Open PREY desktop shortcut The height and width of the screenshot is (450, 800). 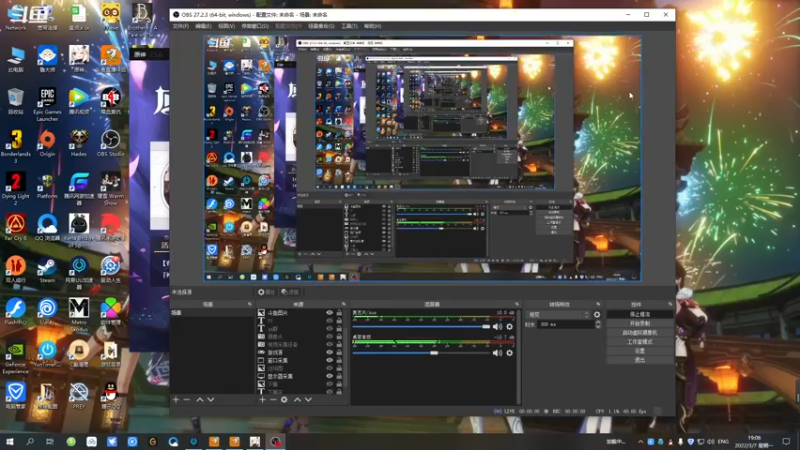pos(79,396)
